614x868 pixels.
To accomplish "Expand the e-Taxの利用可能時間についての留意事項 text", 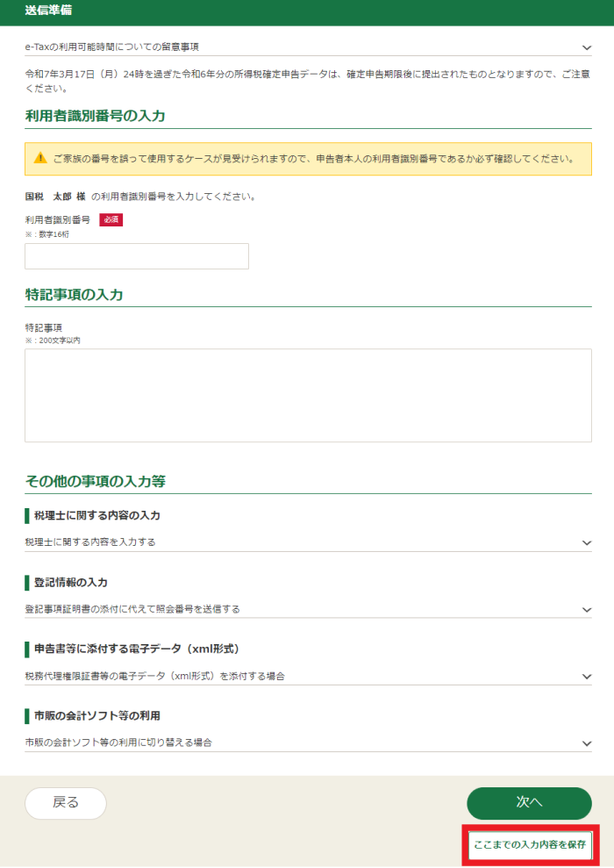I will (x=118, y=47).
